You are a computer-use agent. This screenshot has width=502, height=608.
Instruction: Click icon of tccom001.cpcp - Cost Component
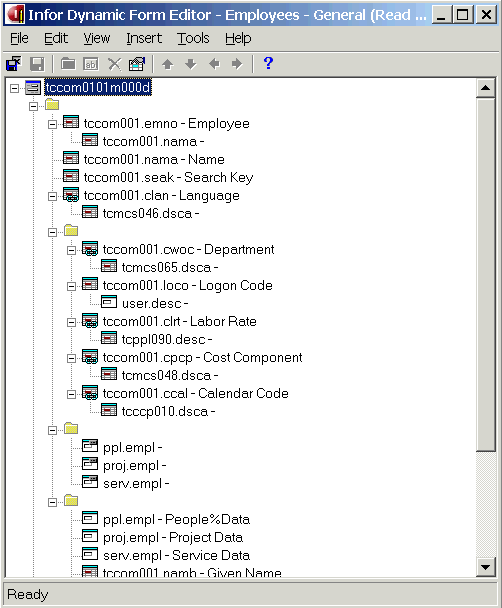coord(90,357)
